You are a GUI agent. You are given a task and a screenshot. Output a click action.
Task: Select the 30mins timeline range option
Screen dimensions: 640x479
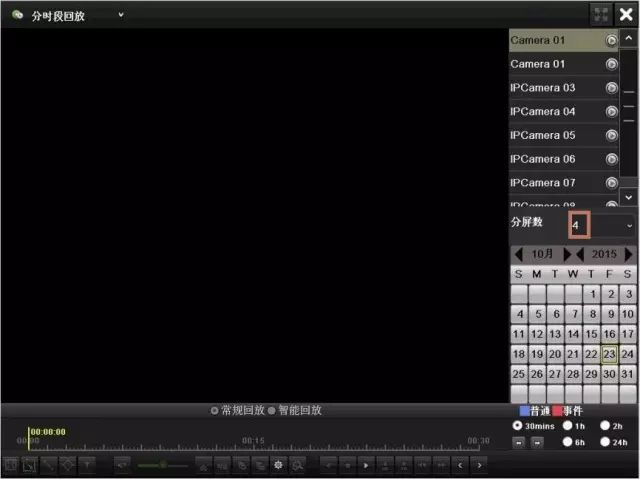517,425
